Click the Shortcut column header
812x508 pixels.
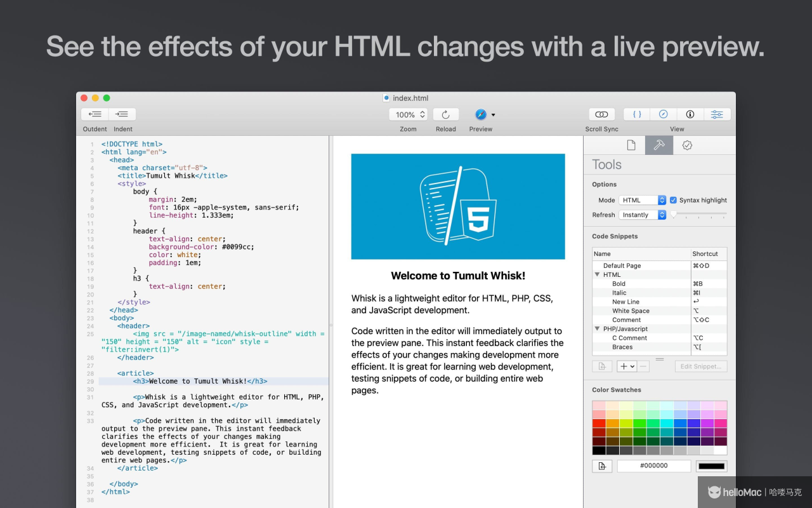[x=709, y=253]
